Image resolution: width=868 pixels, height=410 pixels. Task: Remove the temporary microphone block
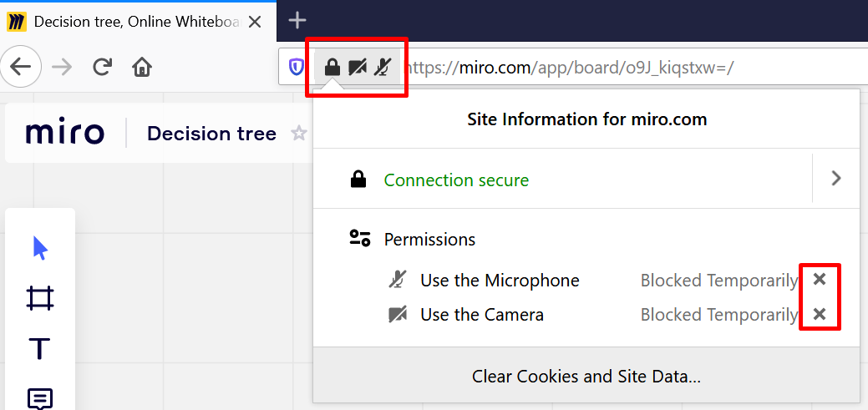(x=820, y=280)
